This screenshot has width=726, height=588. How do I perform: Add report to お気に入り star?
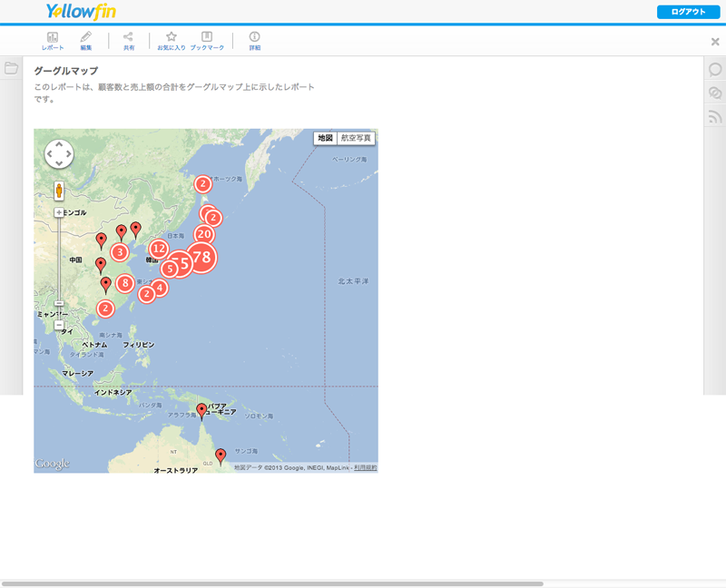(x=172, y=41)
